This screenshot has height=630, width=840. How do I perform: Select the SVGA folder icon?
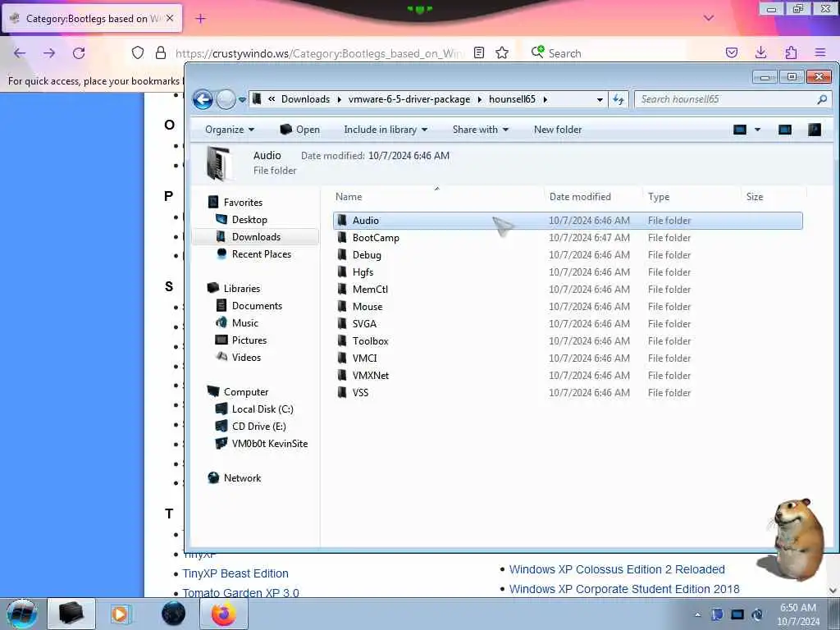[x=342, y=323]
